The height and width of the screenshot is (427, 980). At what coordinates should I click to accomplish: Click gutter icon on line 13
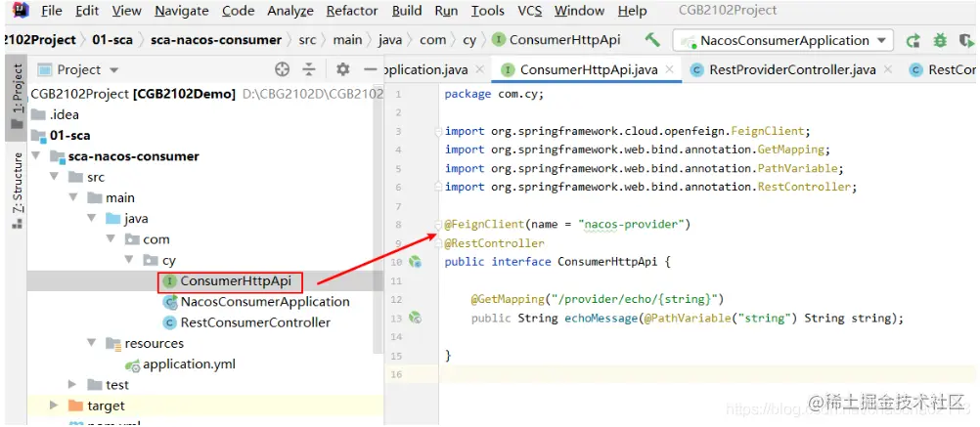tap(415, 318)
